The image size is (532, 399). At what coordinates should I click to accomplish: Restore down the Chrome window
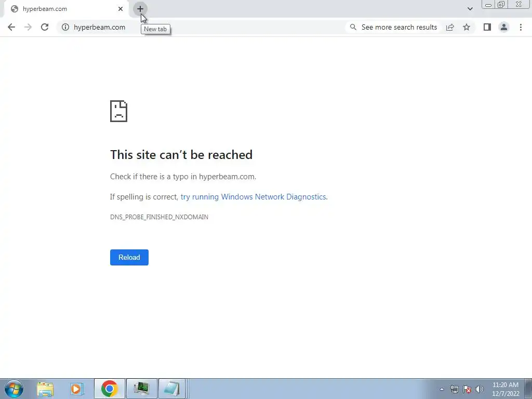501,5
